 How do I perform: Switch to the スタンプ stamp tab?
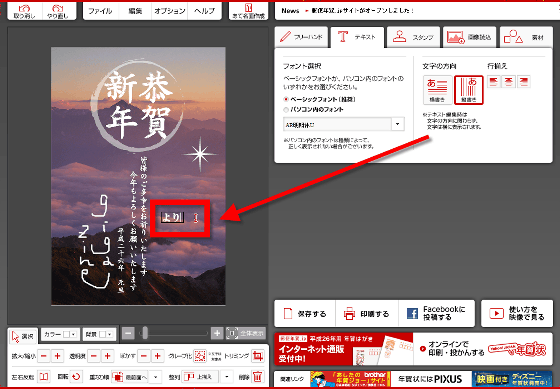pyautogui.click(x=414, y=37)
